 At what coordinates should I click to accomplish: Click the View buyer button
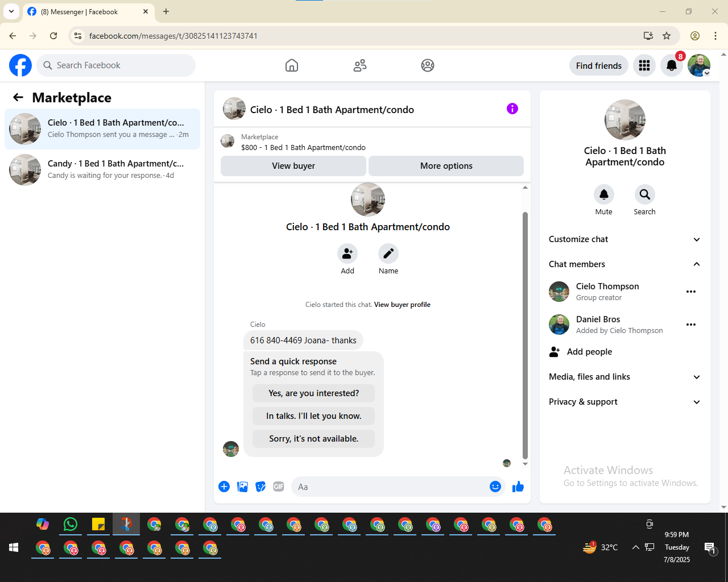pos(293,166)
